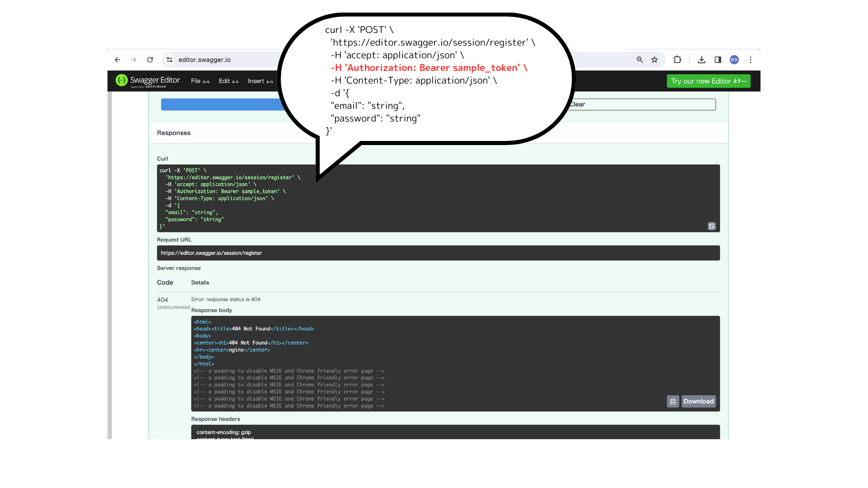Copy the response body to clipboard
The width and height of the screenshot is (868, 488).
click(x=673, y=401)
